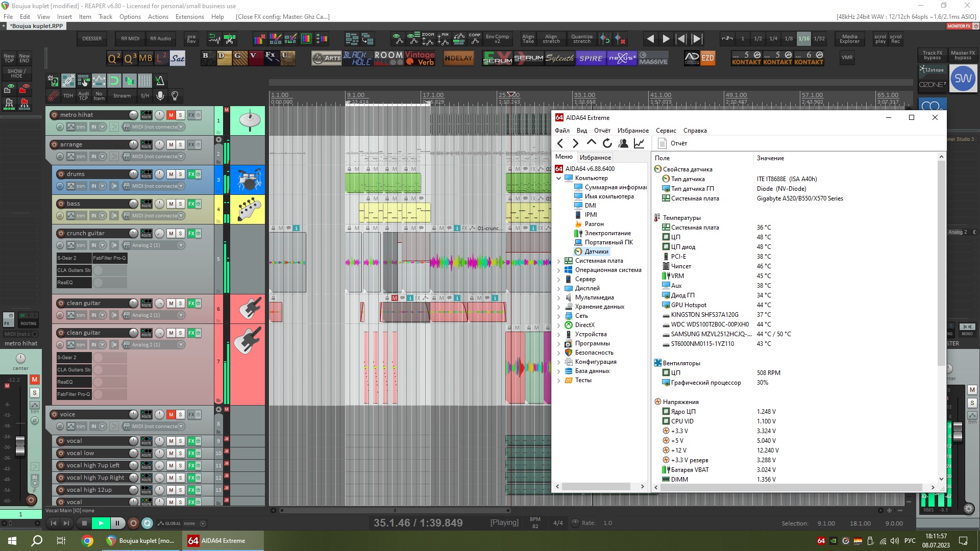The height and width of the screenshot is (551, 980).
Task: Switch to the Избранное tab
Action: 595,158
